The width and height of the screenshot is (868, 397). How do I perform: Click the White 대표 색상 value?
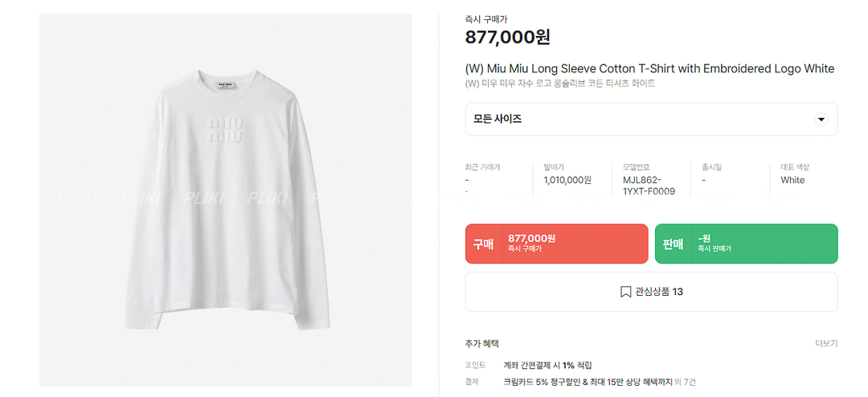(x=792, y=180)
